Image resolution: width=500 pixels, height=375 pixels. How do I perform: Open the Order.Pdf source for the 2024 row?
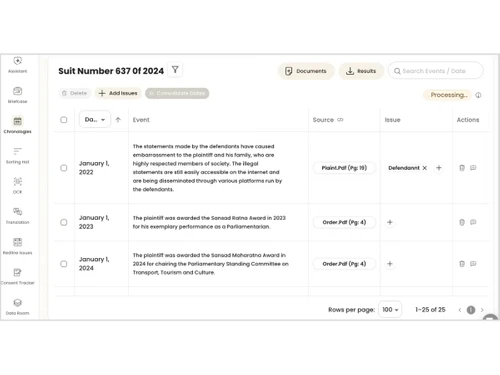tap(344, 264)
